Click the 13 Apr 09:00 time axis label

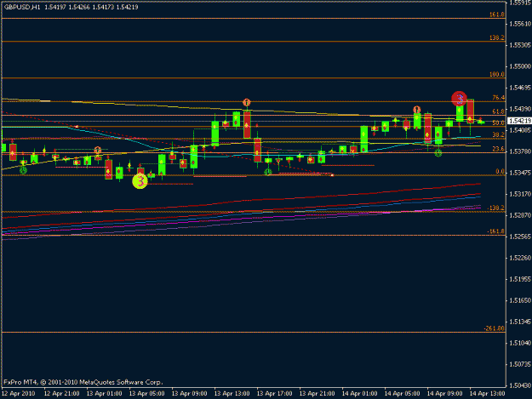(190, 394)
